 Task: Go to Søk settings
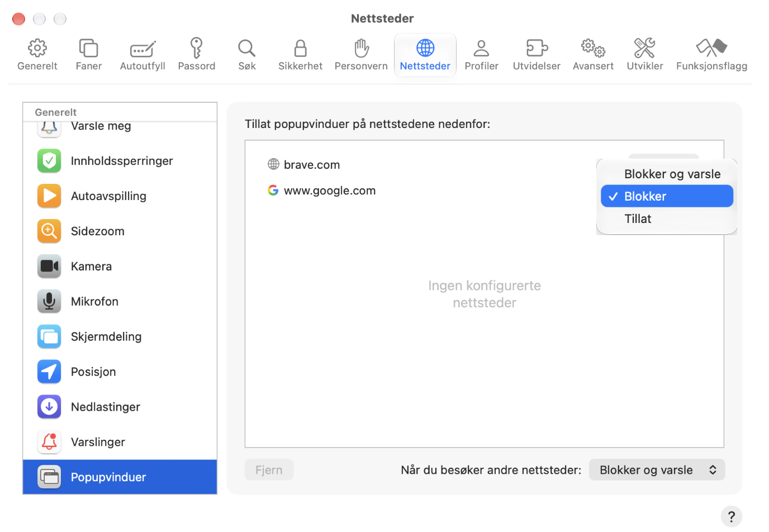click(x=247, y=55)
